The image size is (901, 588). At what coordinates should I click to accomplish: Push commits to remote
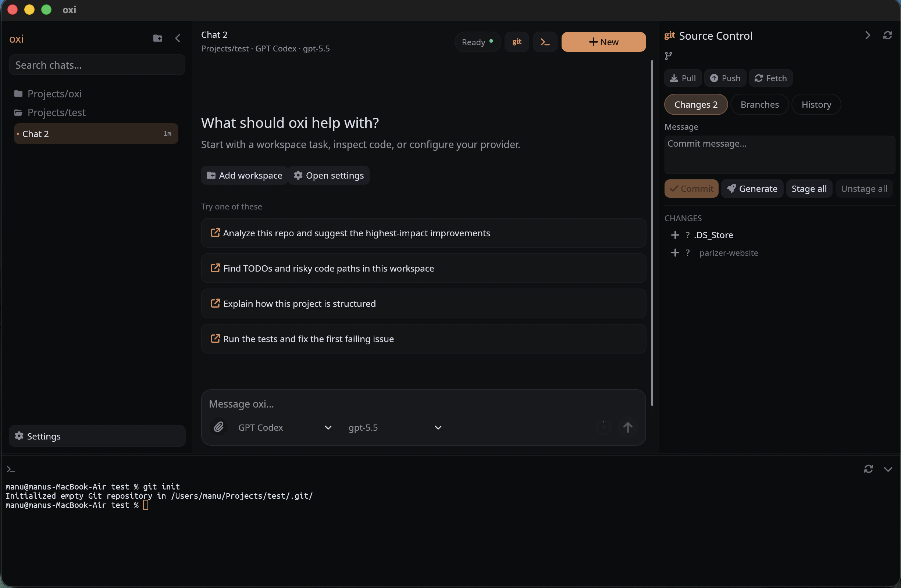coord(725,78)
